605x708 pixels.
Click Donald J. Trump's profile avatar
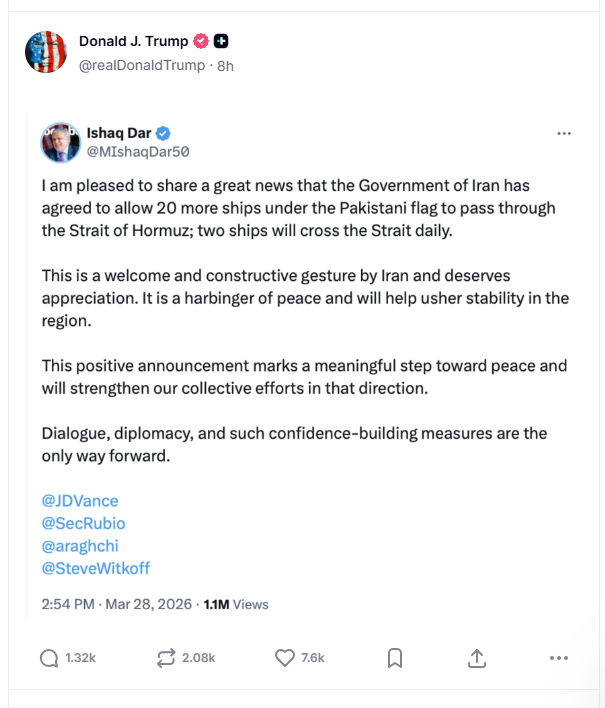(x=45, y=51)
